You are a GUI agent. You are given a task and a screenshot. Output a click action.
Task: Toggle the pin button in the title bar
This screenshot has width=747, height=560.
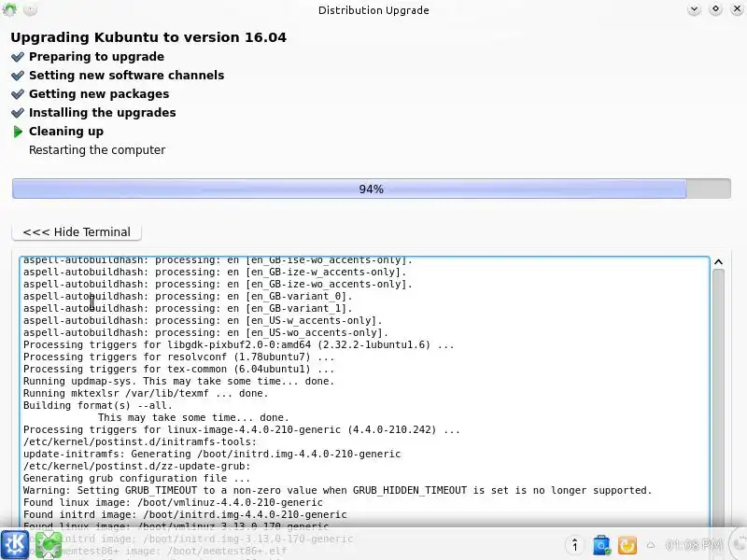point(30,9)
